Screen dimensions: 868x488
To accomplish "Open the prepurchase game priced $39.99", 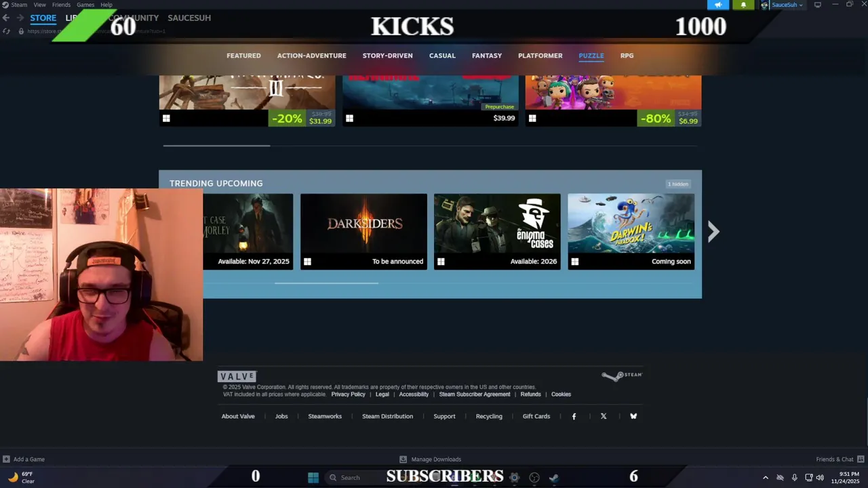I will (x=430, y=101).
